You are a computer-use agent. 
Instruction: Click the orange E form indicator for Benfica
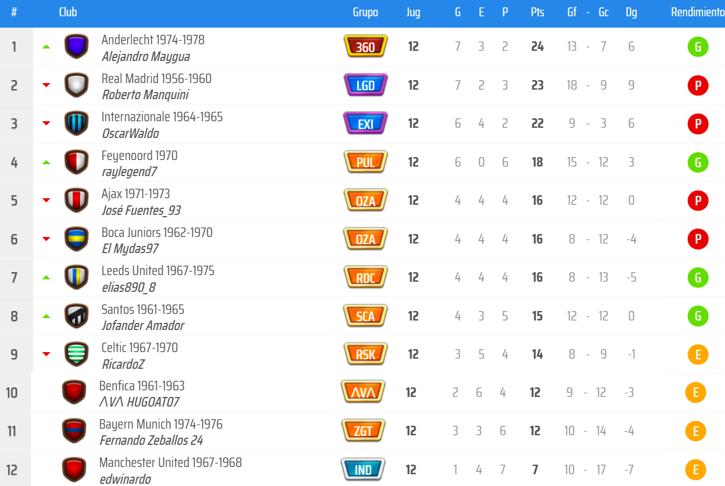pos(696,393)
